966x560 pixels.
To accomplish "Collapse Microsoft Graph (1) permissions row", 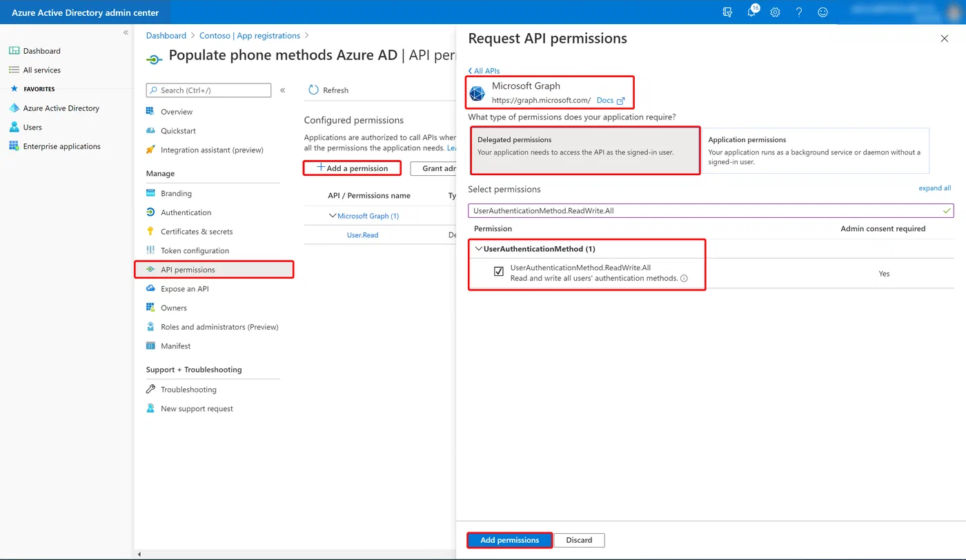I will point(333,216).
